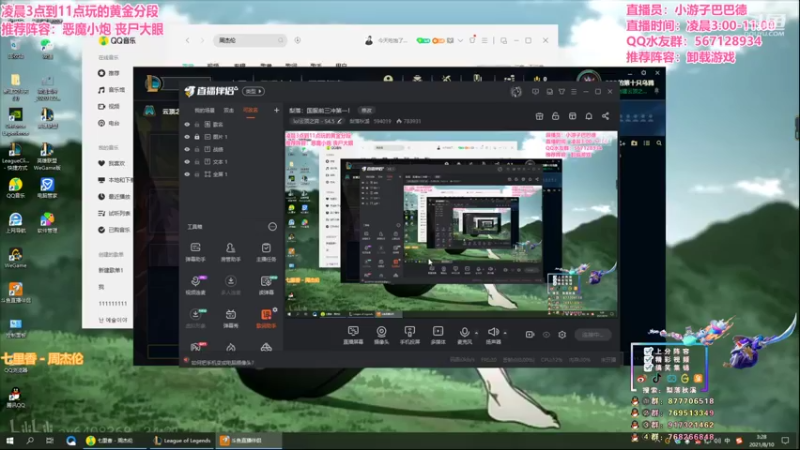The height and width of the screenshot is (450, 800).
Task: Open 弹幕助手 tool in the toolbox
Action: point(195,252)
